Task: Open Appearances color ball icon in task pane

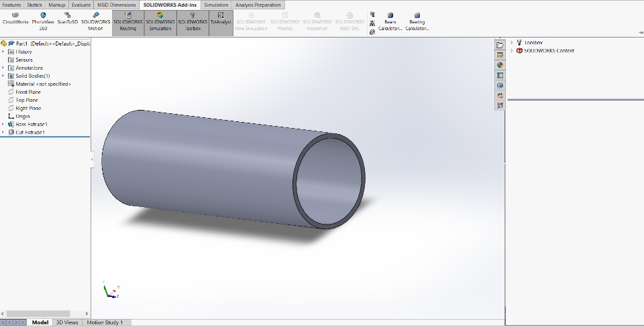Action: [x=500, y=65]
